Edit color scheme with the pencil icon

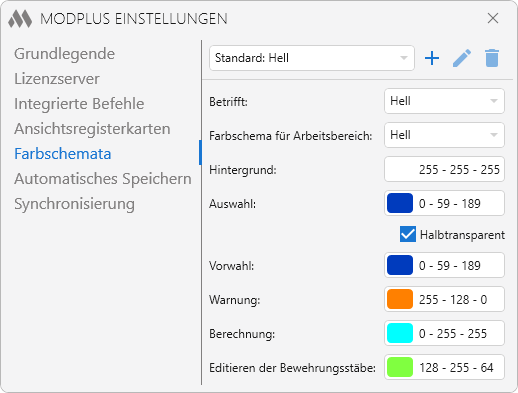tap(462, 58)
